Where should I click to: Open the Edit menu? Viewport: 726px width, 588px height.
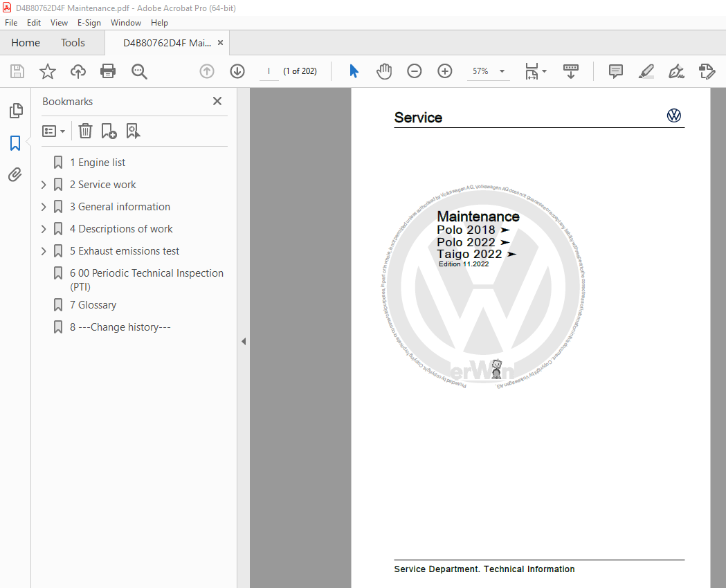coord(33,23)
